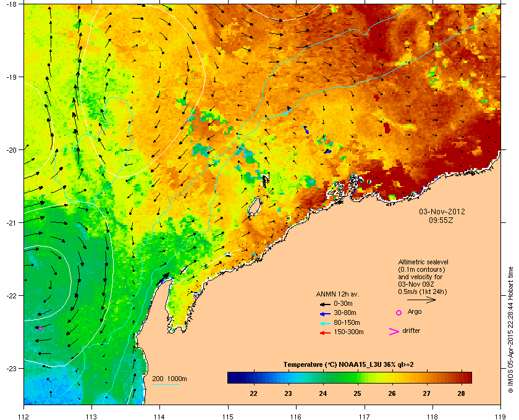Click the 80-150m depth label
Image resolution: width=519 pixels, height=420 pixels.
(x=347, y=322)
